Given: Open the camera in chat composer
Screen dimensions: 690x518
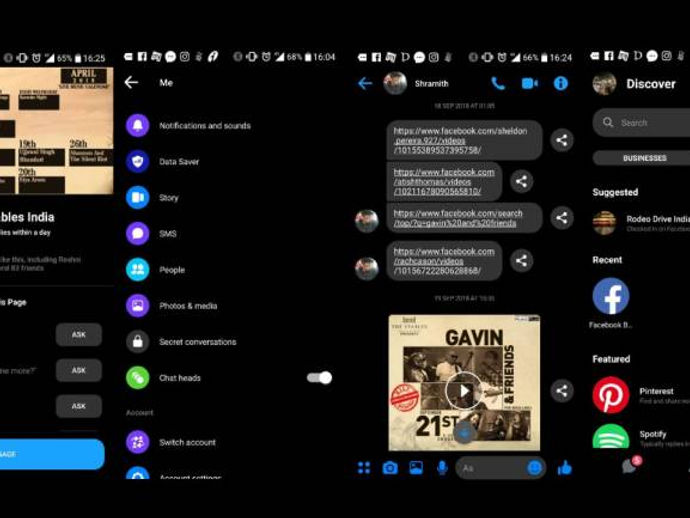Looking at the screenshot, I should coord(390,467).
